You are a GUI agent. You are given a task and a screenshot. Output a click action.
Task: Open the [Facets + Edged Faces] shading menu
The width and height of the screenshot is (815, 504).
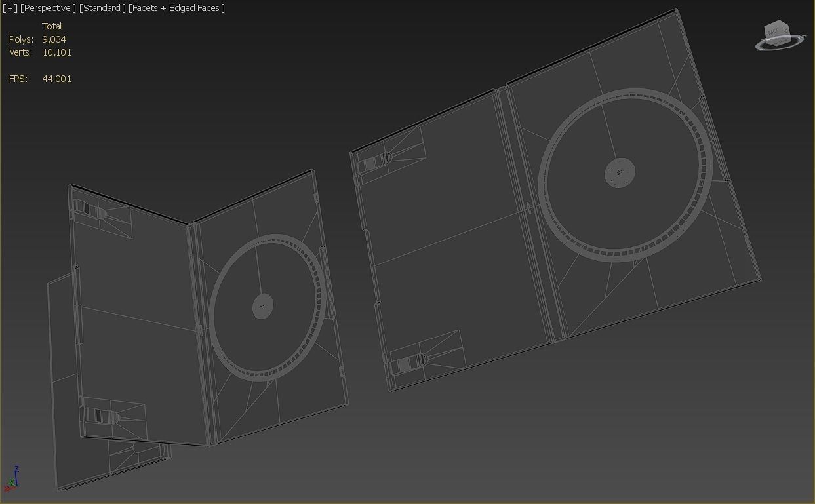point(177,8)
